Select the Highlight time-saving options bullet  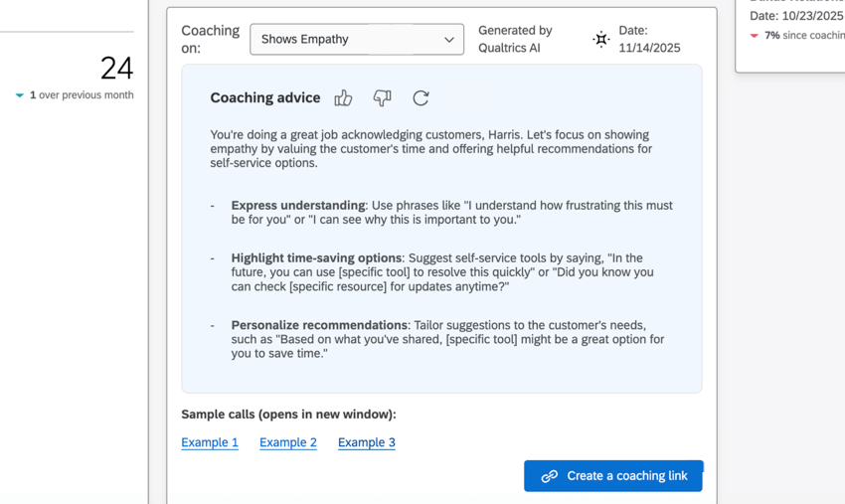(316, 258)
